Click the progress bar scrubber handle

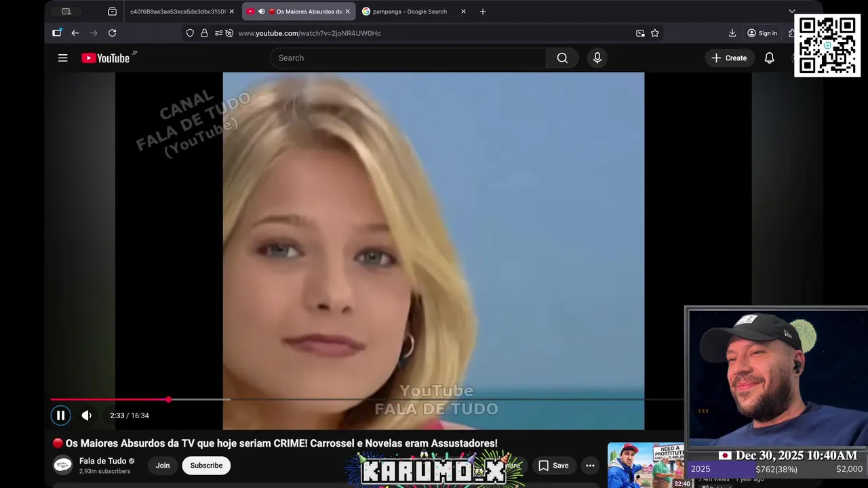(168, 400)
